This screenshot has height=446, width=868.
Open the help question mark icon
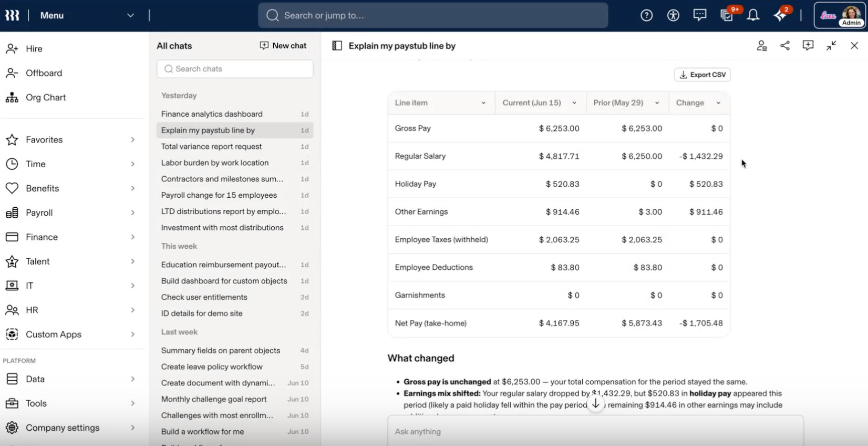[x=646, y=15]
